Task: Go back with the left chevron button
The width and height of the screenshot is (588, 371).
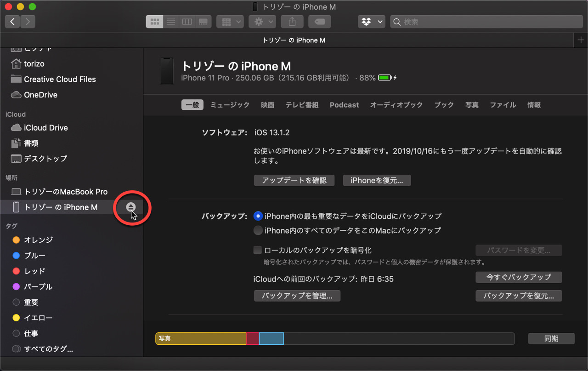Action: click(12, 21)
